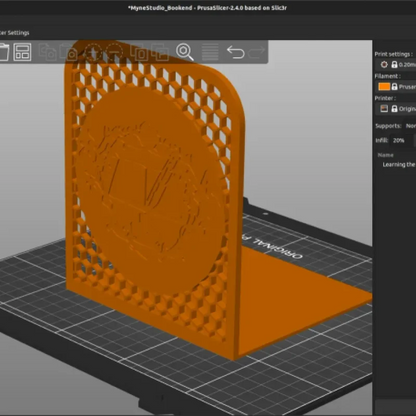This screenshot has height=416, width=416.
Task: Switch to the Printer Settings tab
Action: (15, 33)
